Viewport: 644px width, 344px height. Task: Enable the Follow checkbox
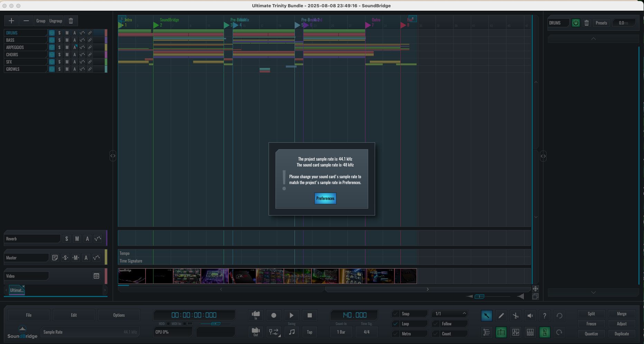pos(436,324)
